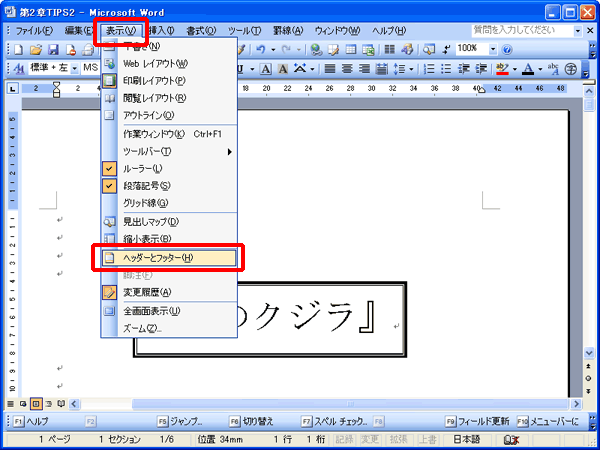Click the F7 スペルチェック function key button
This screenshot has width=600, height=450.
pos(335,421)
